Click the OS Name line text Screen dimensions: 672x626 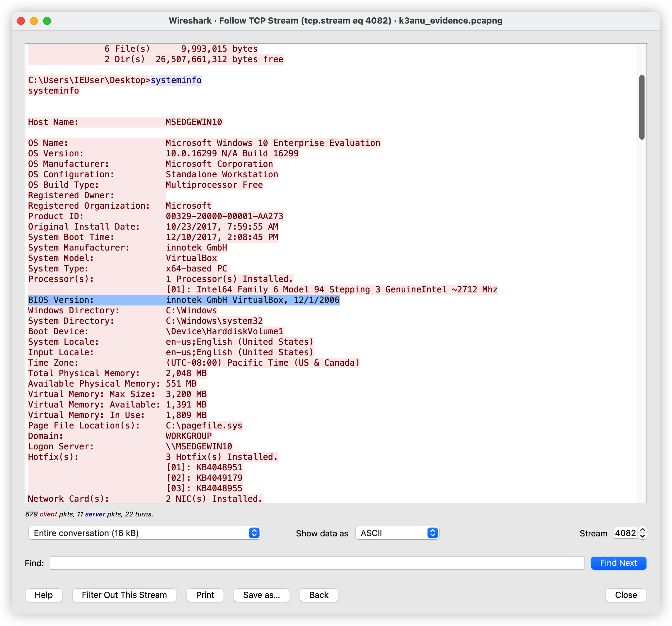204,143
